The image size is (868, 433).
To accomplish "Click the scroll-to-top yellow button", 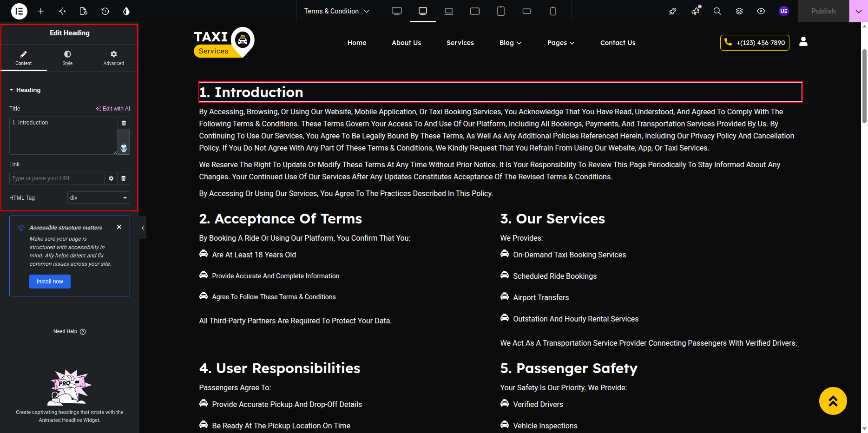I will click(833, 401).
